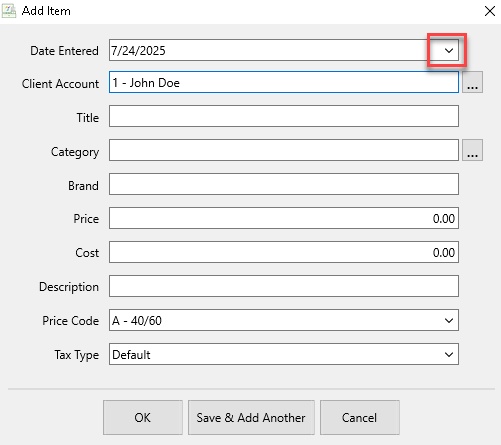Select the Cost field showing 0.00
Image resolution: width=501 pixels, height=445 pixels.
click(x=284, y=252)
